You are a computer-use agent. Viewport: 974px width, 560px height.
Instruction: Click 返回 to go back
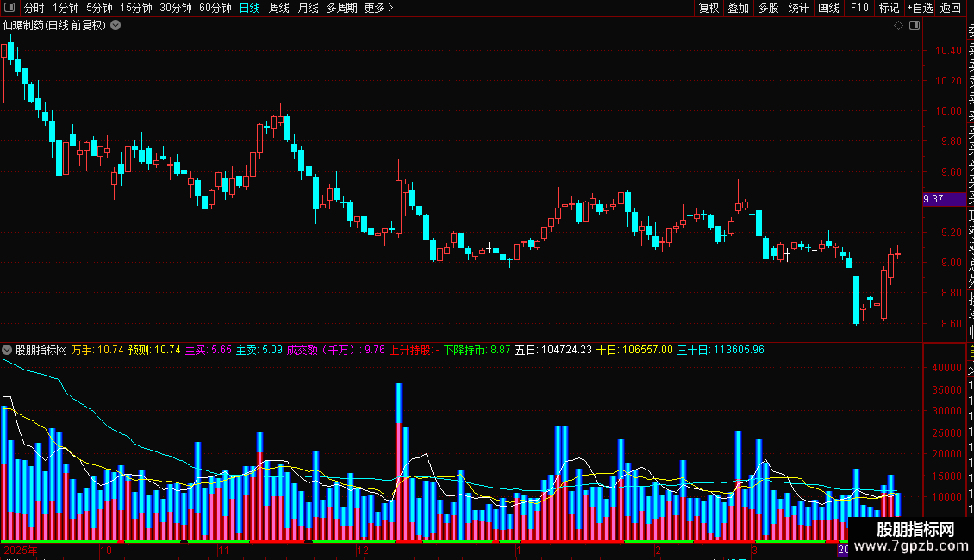(x=951, y=8)
